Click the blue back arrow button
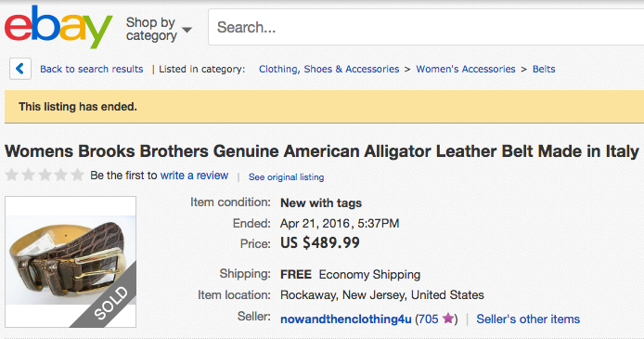The width and height of the screenshot is (644, 339). click(20, 69)
